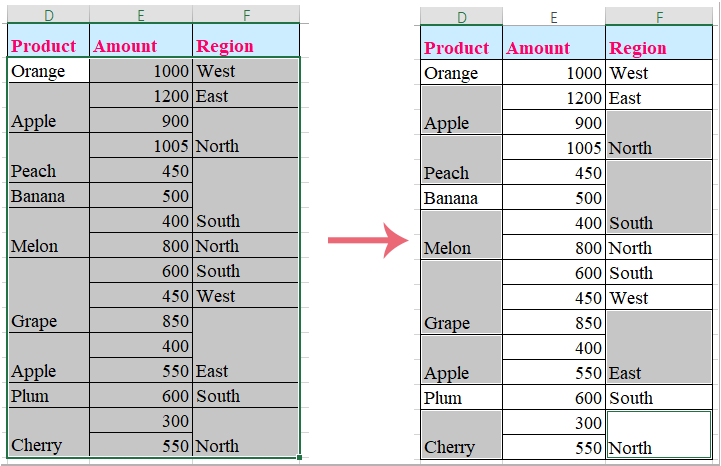The image size is (721, 466).
Task: Select the 500 amount cell in right table
Action: tap(554, 198)
